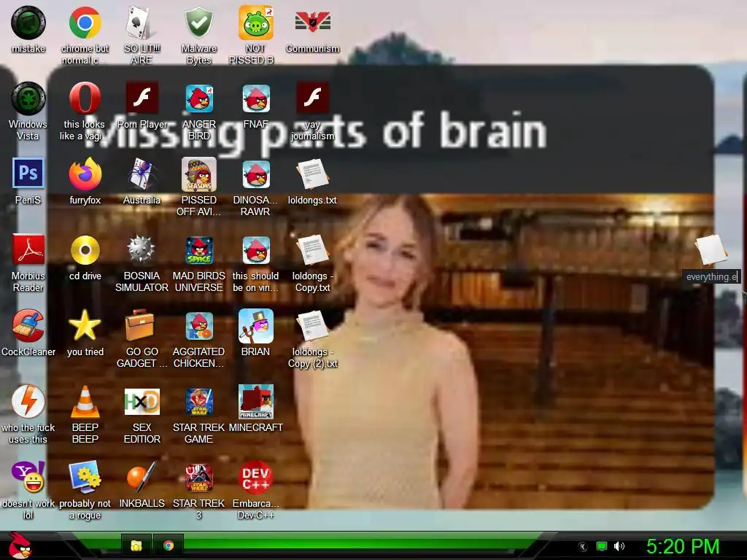The width and height of the screenshot is (747, 560).
Task: Open the 'SO LIT!!! AIRE' solitaire cards icon
Action: click(142, 23)
